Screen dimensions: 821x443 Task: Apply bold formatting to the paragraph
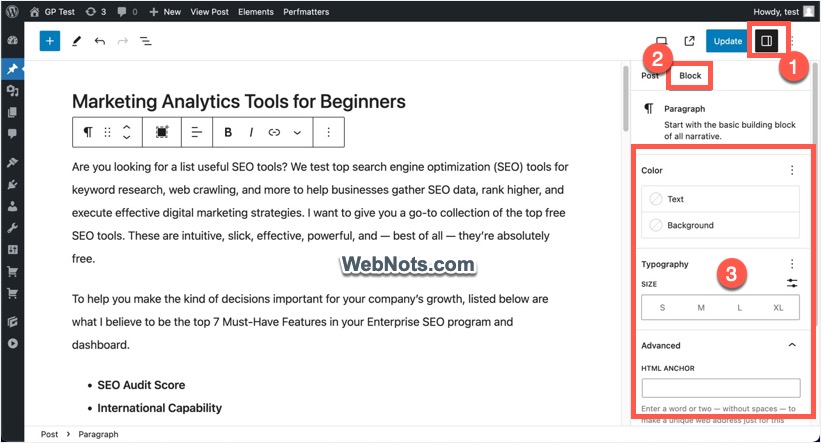pyautogui.click(x=228, y=132)
